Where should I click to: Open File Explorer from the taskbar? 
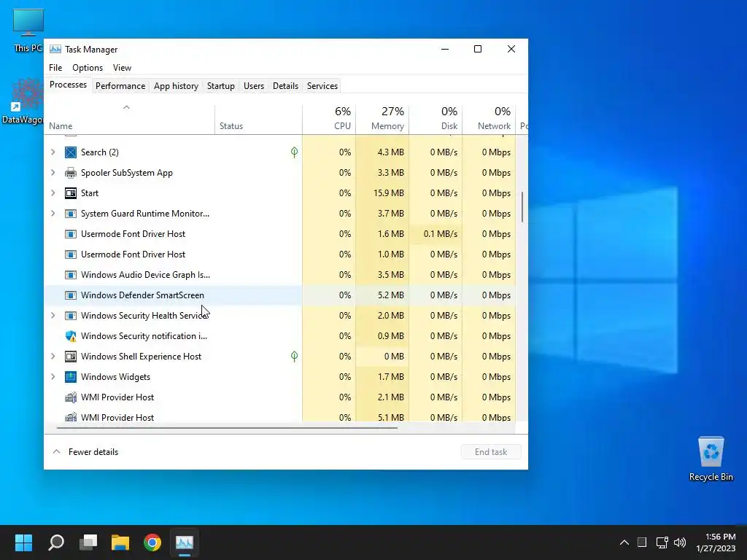(120, 542)
